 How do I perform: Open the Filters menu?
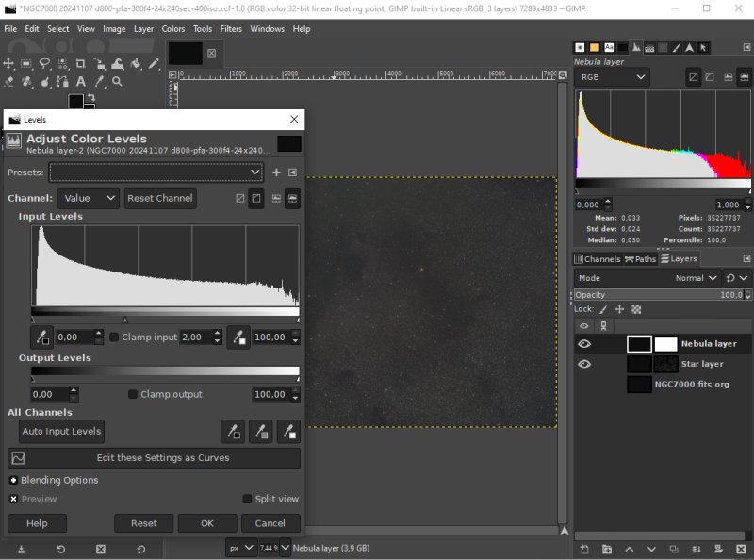tap(231, 29)
